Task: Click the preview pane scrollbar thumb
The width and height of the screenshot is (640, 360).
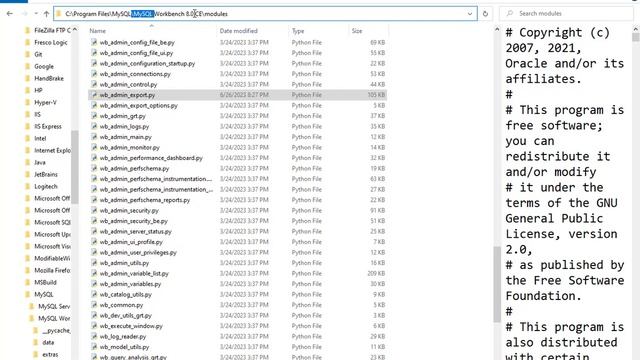Action: pos(636,37)
